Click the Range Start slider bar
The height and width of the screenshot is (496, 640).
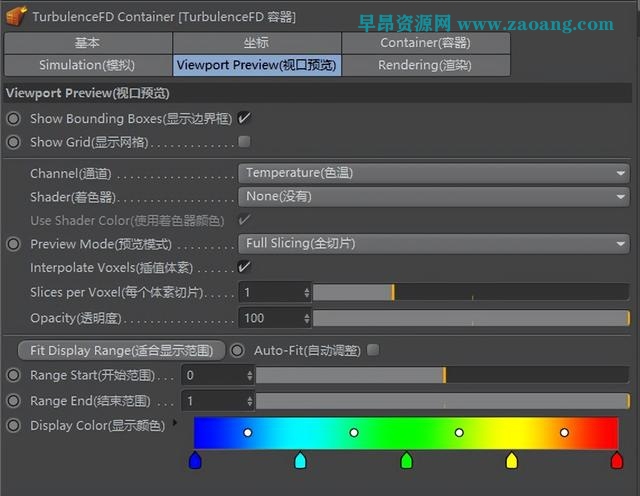442,375
